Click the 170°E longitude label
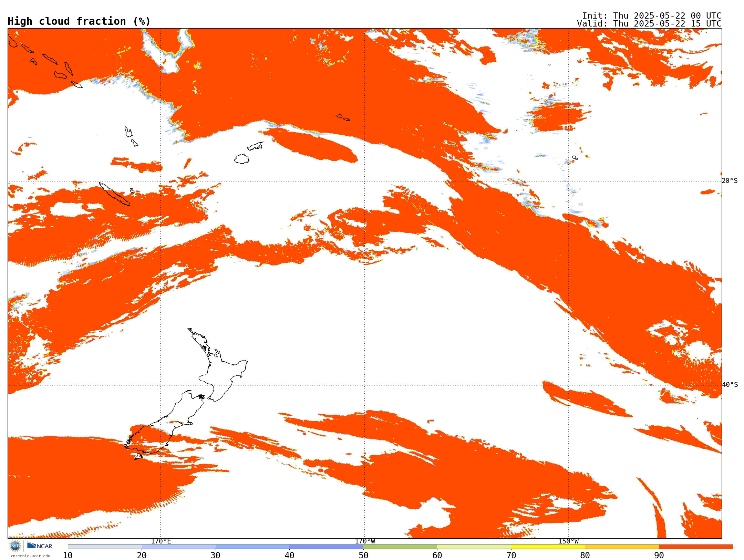Image resolution: width=744 pixels, height=560 pixels. 161,541
